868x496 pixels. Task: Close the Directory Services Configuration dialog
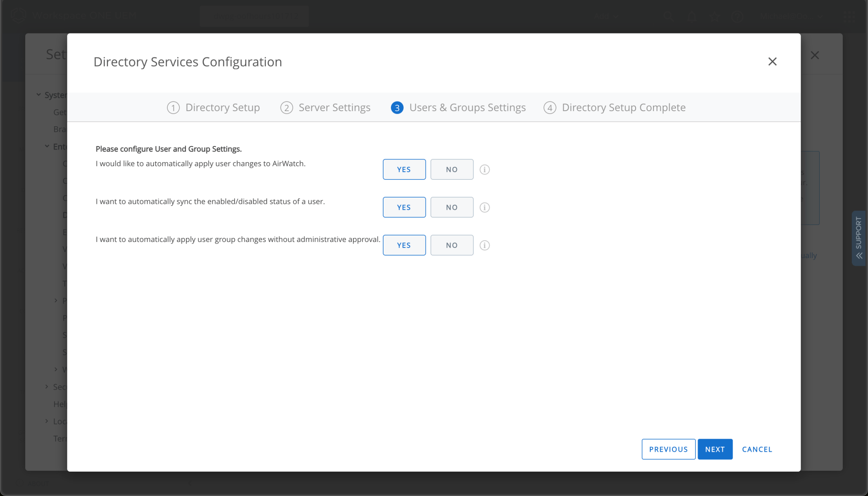772,62
